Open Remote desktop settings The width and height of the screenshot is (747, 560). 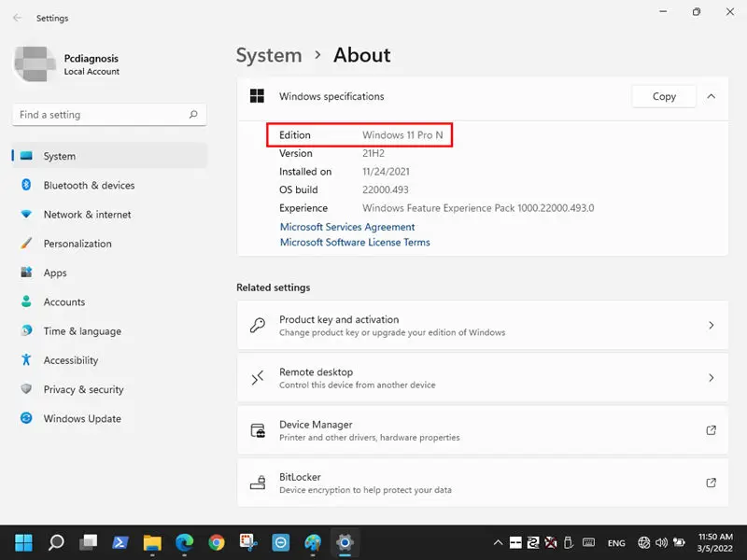[x=482, y=378]
